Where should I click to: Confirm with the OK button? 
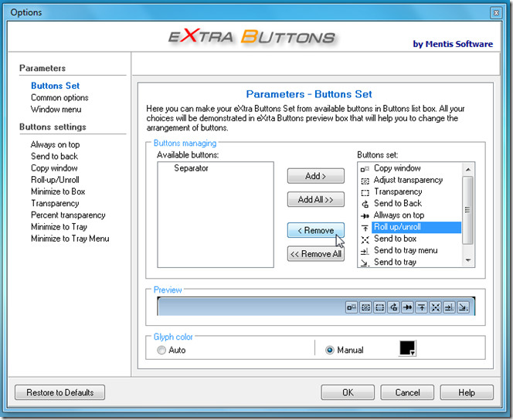[348, 392]
